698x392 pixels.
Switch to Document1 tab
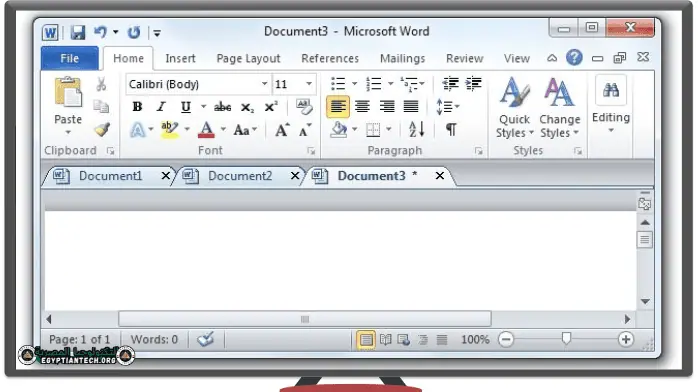coord(110,176)
